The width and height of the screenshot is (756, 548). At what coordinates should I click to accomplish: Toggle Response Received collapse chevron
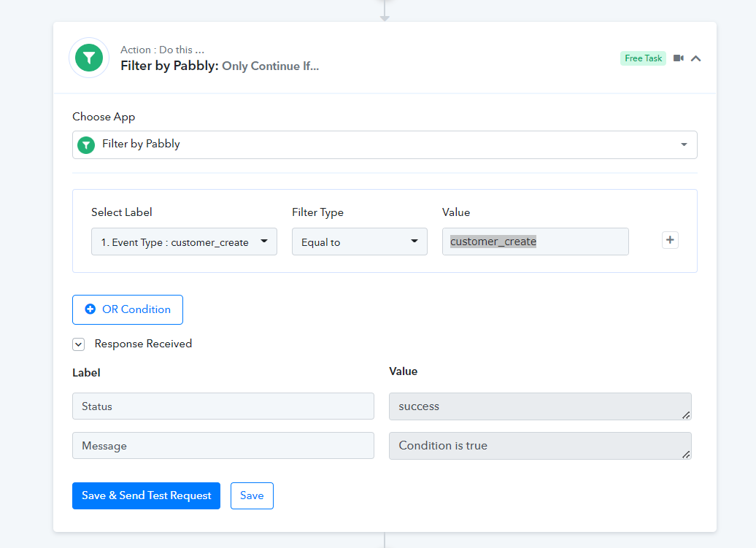[x=79, y=344]
